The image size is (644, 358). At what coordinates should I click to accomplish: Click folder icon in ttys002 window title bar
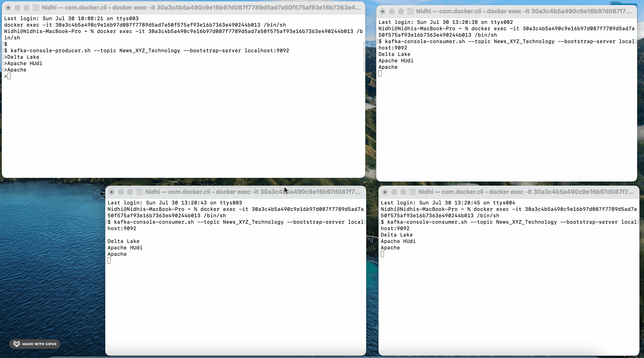(x=410, y=11)
